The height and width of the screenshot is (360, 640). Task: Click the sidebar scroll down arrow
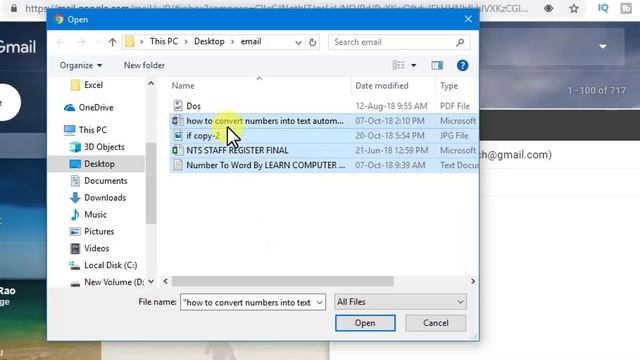151,282
